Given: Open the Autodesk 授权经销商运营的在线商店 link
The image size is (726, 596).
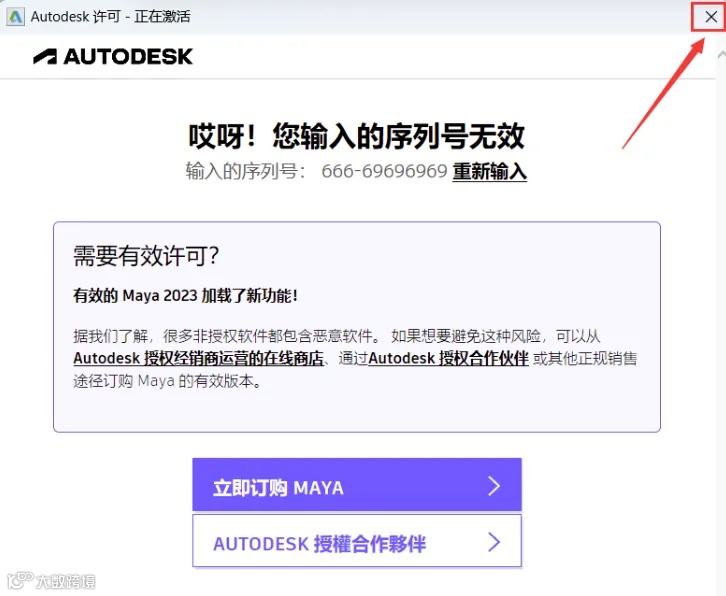Looking at the screenshot, I should coord(198,358).
